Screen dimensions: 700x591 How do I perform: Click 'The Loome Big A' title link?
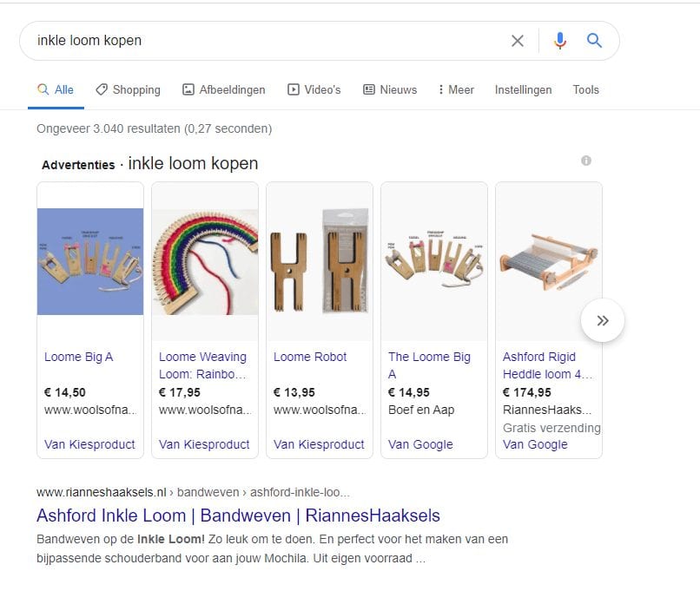coord(429,365)
